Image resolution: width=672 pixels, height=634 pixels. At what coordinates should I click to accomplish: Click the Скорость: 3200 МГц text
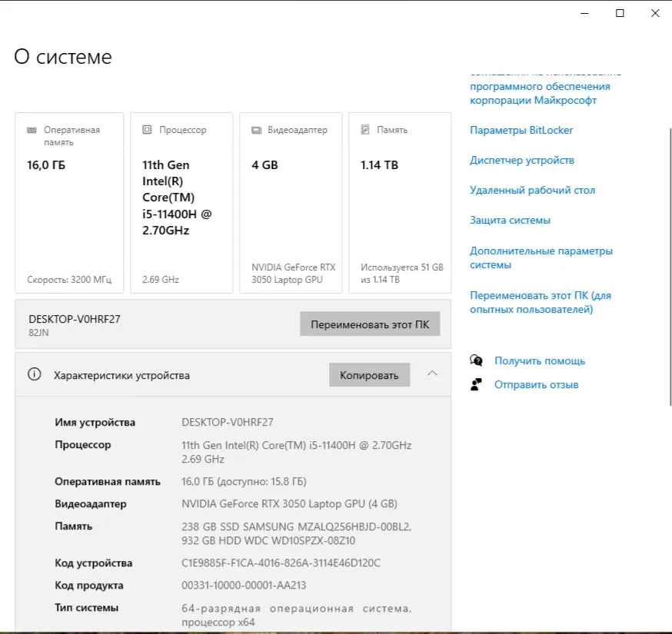point(69,279)
